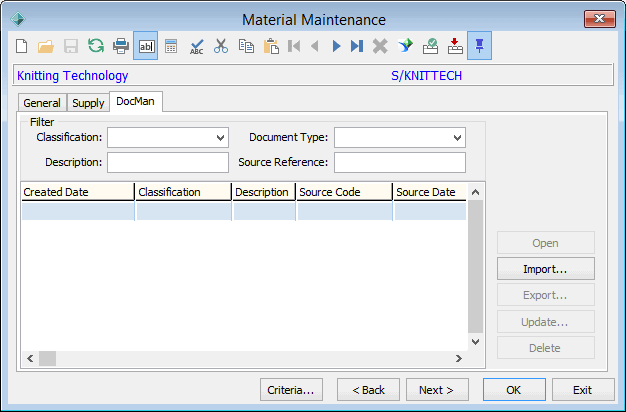626x412 pixels.
Task: Click the Open button
Action: pyautogui.click(x=546, y=243)
